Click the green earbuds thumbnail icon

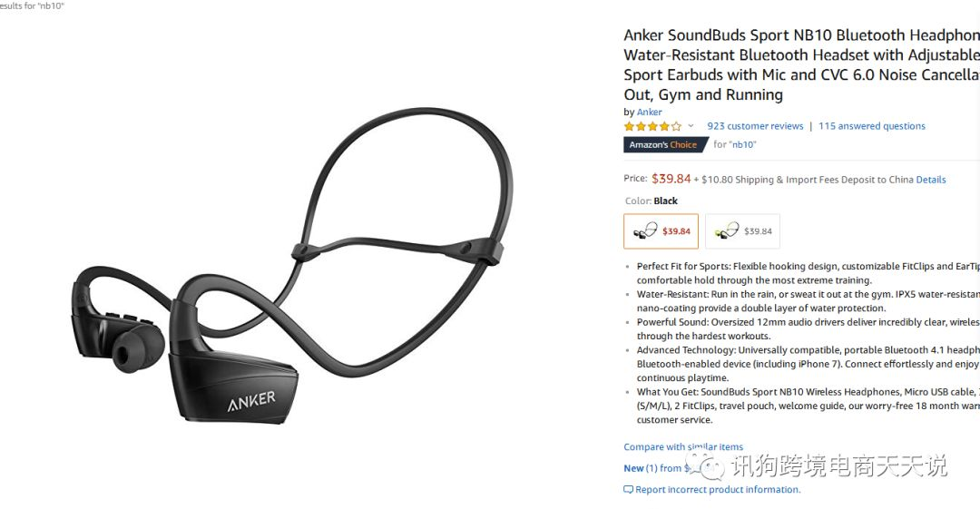point(726,230)
